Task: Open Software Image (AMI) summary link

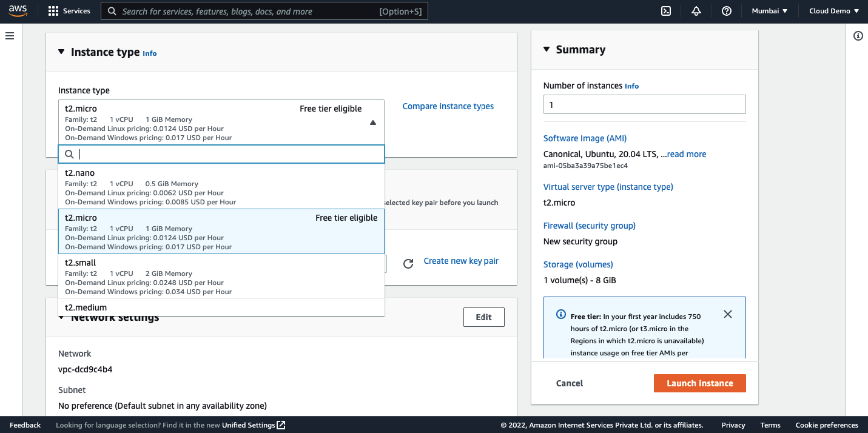Action: click(585, 138)
